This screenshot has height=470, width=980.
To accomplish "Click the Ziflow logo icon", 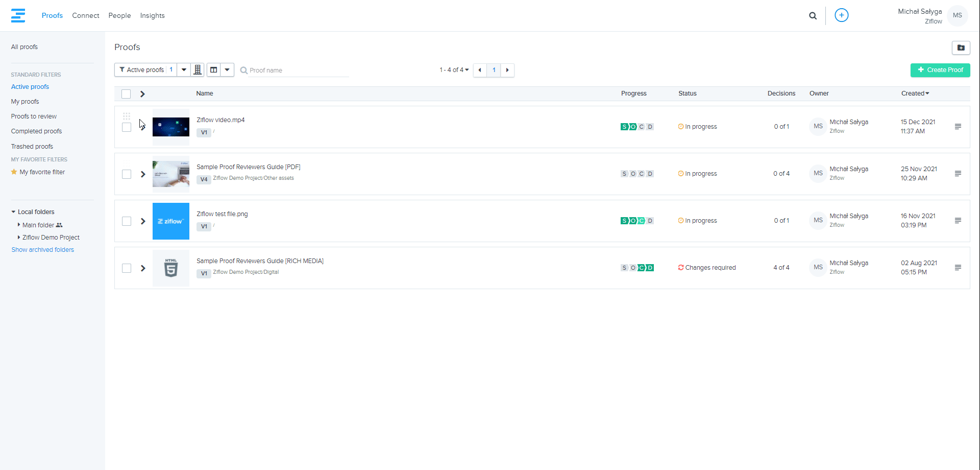I will coord(18,15).
